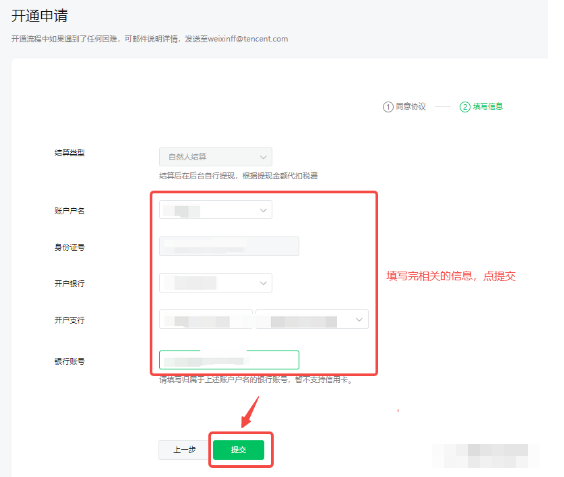Click the 身份证号 ID number input field
Screen dimensions: 564x477
pyautogui.click(x=229, y=246)
